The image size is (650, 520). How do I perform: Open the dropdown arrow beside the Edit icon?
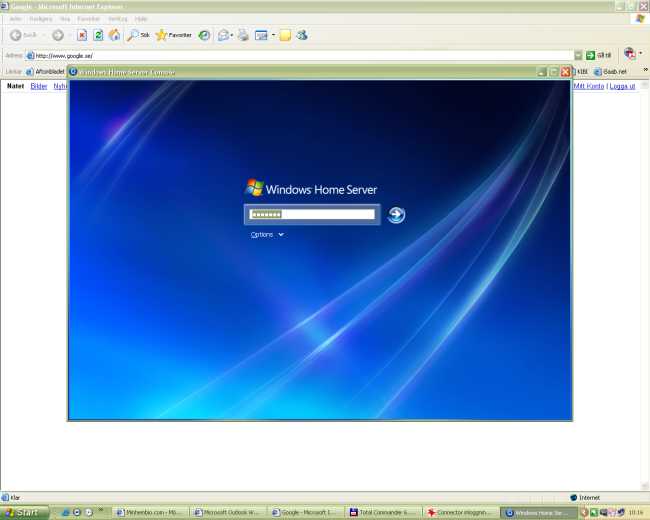[x=273, y=35]
